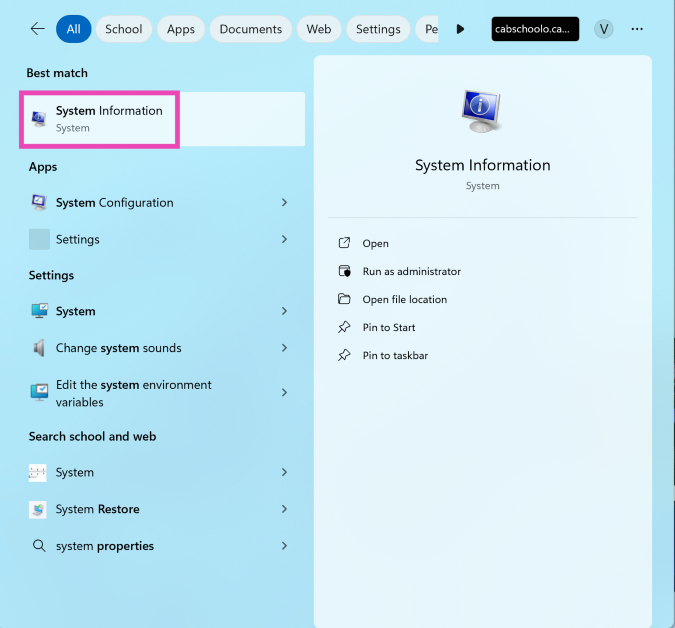
Task: Choose the Web filter tab
Action: 319,29
